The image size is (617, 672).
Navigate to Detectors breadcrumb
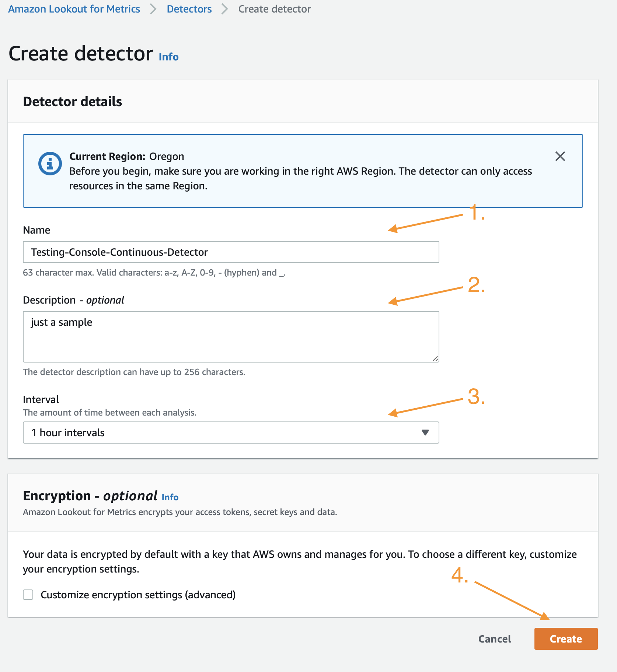point(189,9)
